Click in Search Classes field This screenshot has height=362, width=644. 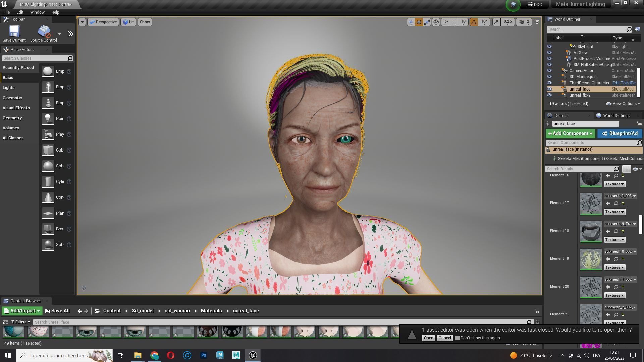37,58
